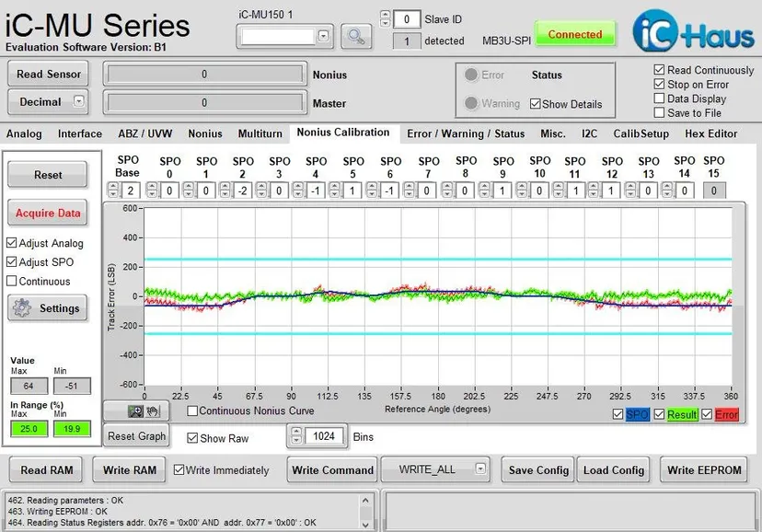762x532 pixels.
Task: Toggle Read Continuously checkbox
Action: pyautogui.click(x=659, y=70)
